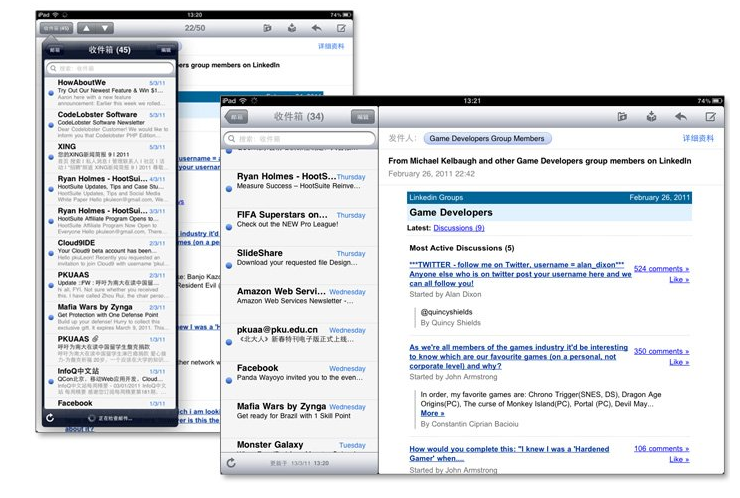Refresh mail in the popover inbox (45)

49,417
